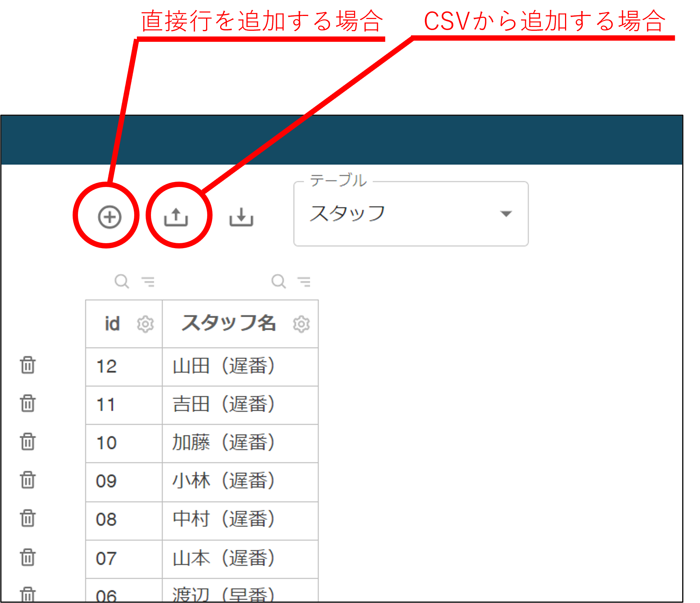Click the sort icon above スタッフ名 column
This screenshot has width=700, height=603.
click(304, 282)
